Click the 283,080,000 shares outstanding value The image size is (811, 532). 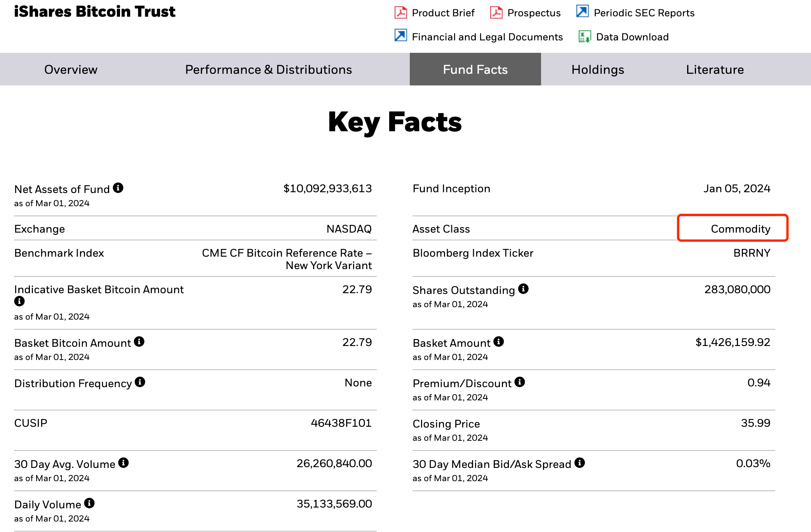click(x=737, y=290)
